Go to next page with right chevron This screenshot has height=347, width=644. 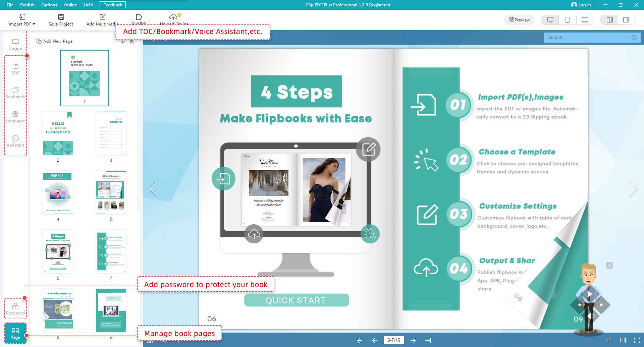pyautogui.click(x=633, y=189)
